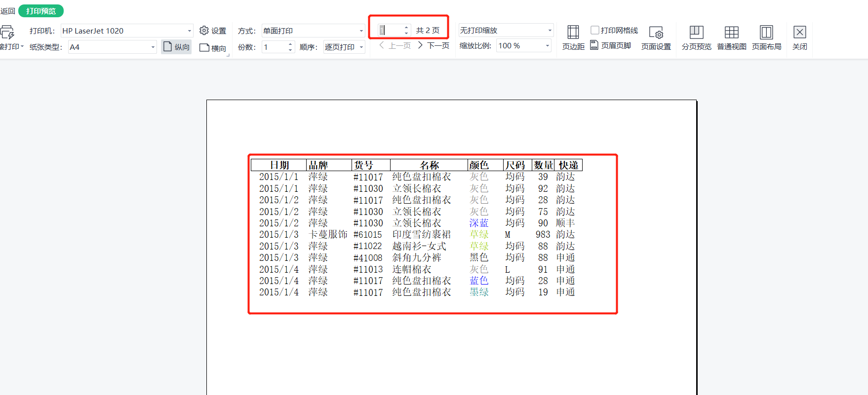Screen dimensions: 868x395
Task: Click brand cell 卡蔓服饰
Action: point(328,234)
